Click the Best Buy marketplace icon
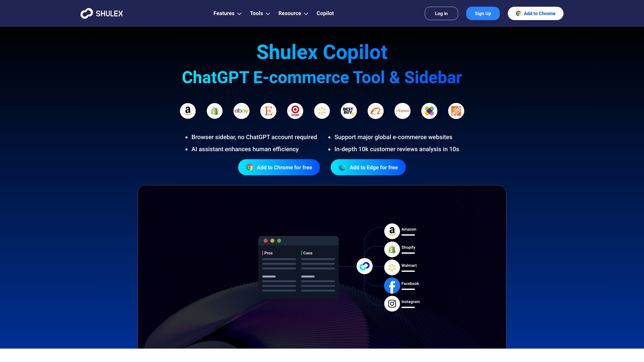The height and width of the screenshot is (362, 644). coord(348,111)
